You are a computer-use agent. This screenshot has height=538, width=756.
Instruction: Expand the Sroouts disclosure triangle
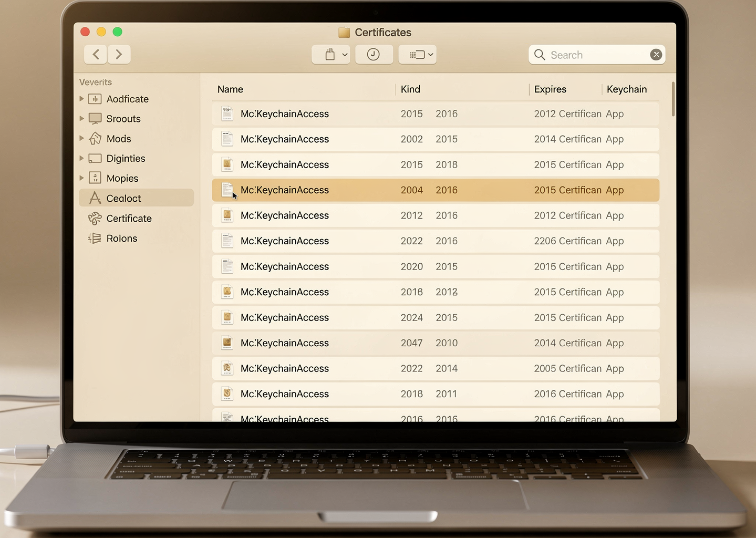[81, 119]
